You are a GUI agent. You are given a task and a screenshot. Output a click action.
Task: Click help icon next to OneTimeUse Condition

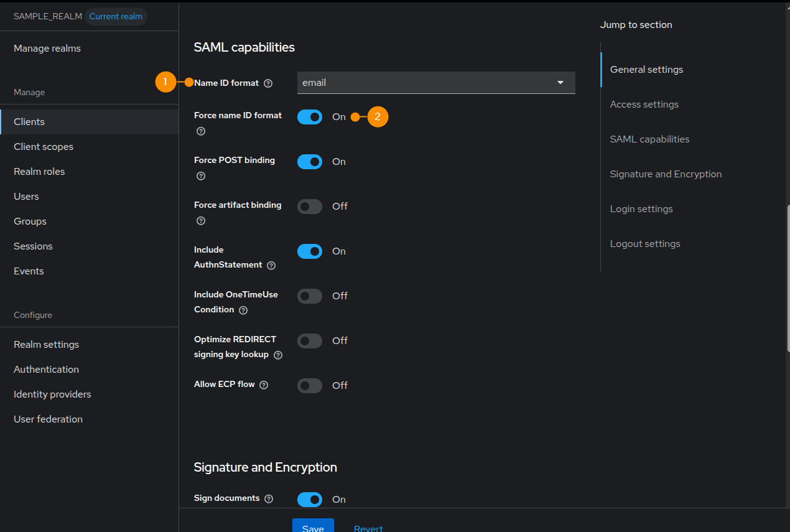(243, 310)
